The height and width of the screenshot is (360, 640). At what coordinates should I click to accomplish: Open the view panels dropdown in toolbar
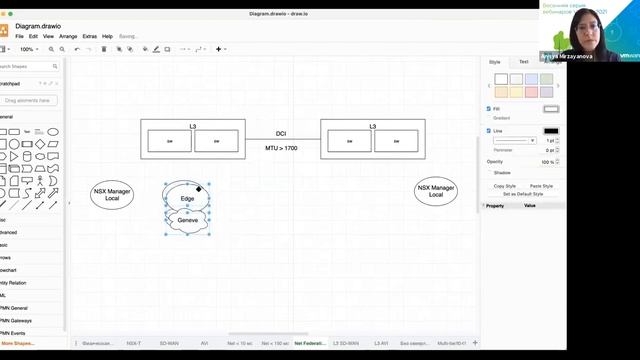5,49
